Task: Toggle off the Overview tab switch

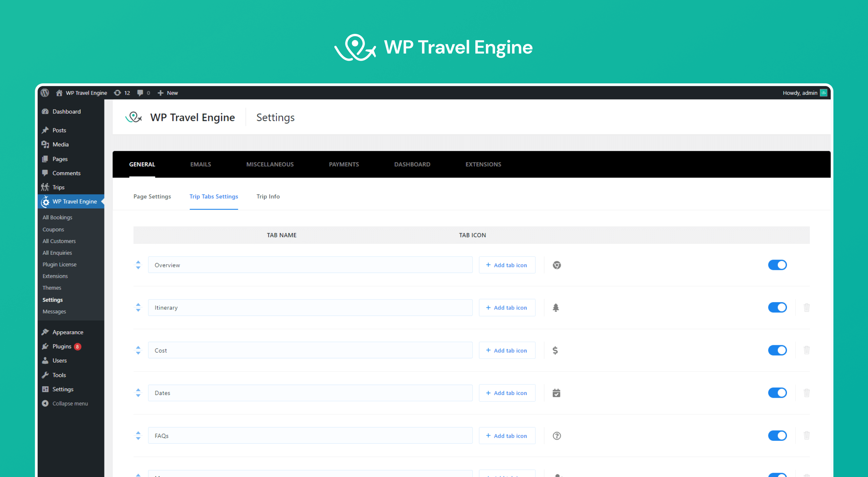Action: [777, 265]
